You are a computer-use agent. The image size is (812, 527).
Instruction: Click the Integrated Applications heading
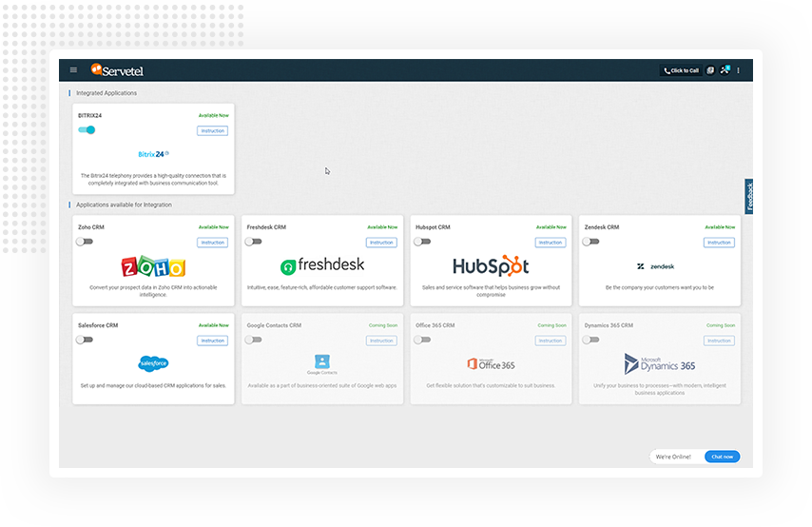coord(106,93)
